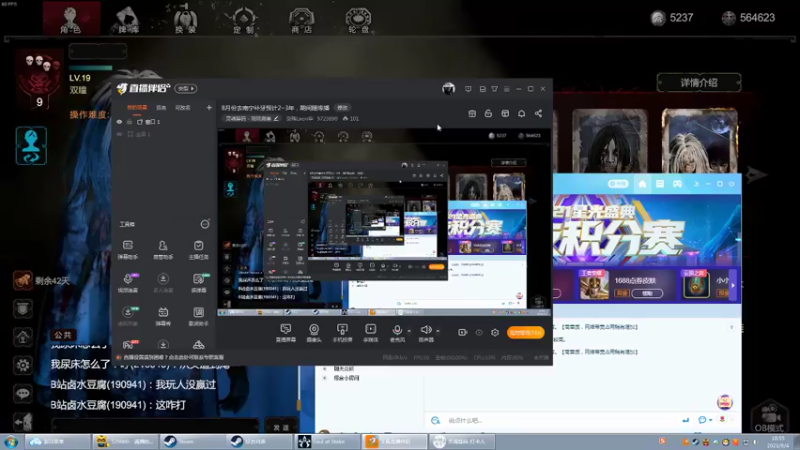Screen dimensions: 800x450
Task: Open the 角色 character tab in the game
Action: coord(70,18)
